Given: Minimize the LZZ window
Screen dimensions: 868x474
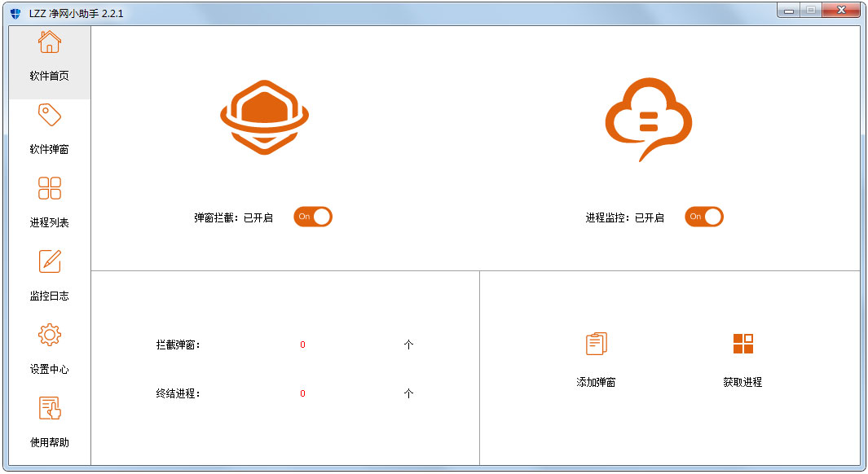Looking at the screenshot, I should [789, 11].
